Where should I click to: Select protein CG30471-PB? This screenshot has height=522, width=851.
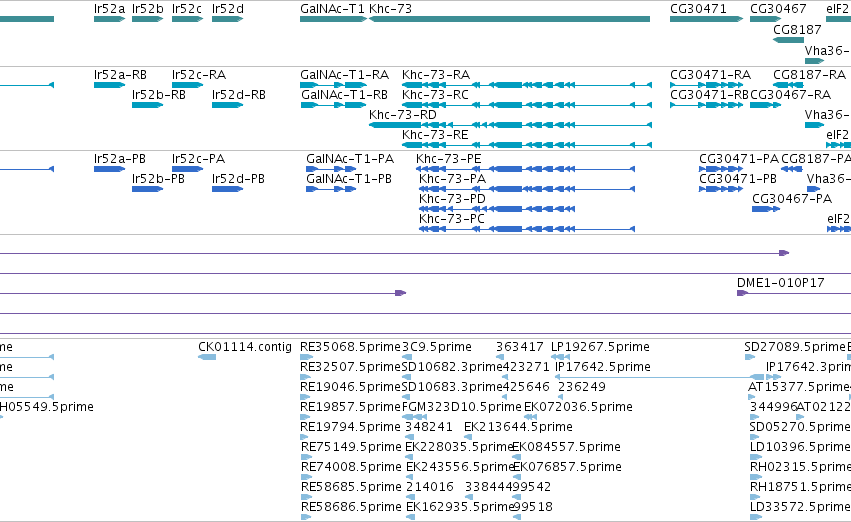[738, 179]
